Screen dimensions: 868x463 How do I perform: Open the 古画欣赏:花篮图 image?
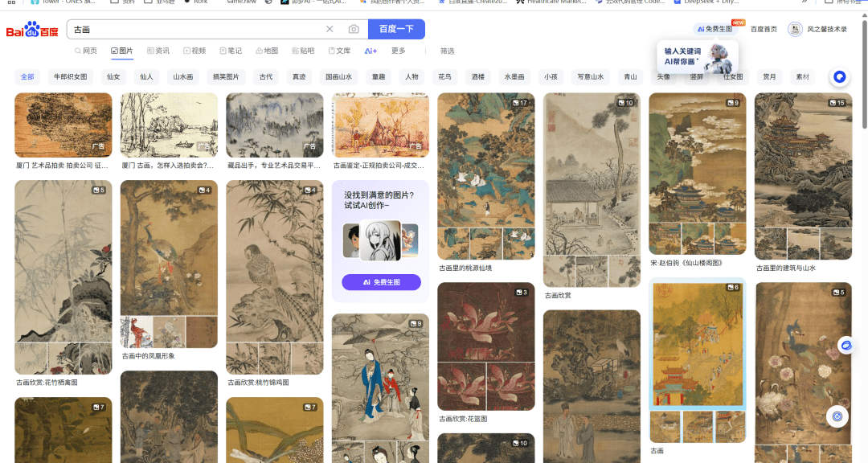tap(486, 346)
